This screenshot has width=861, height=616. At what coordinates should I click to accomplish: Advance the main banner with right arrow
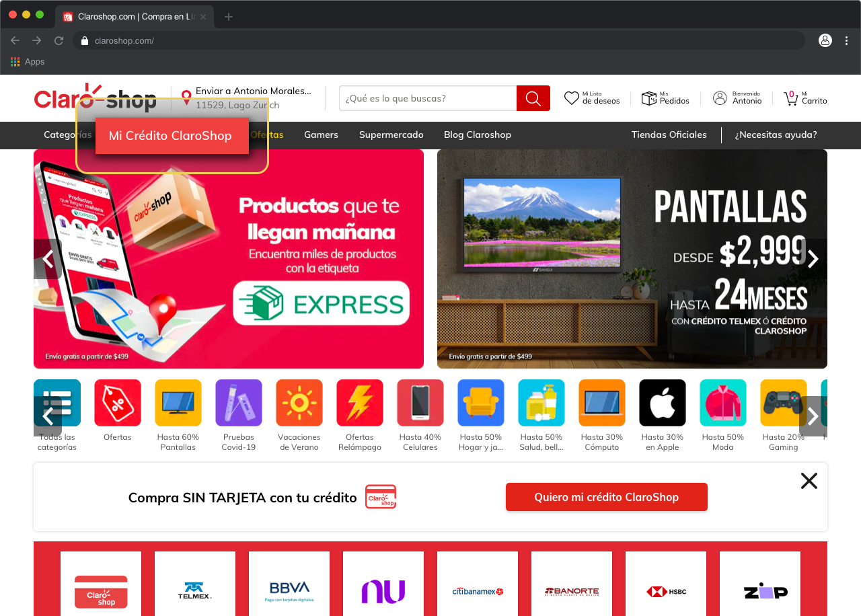click(x=813, y=259)
